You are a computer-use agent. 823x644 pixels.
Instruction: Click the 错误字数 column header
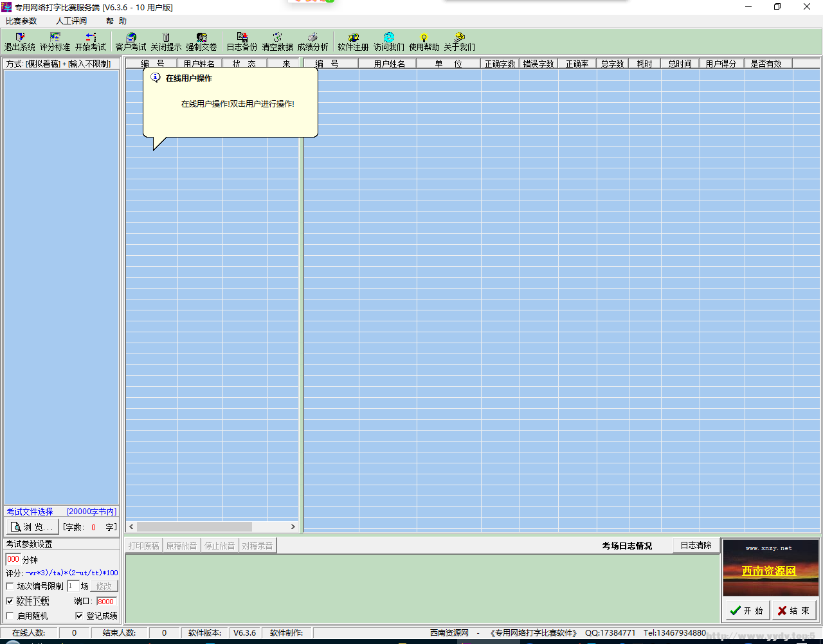click(538, 64)
